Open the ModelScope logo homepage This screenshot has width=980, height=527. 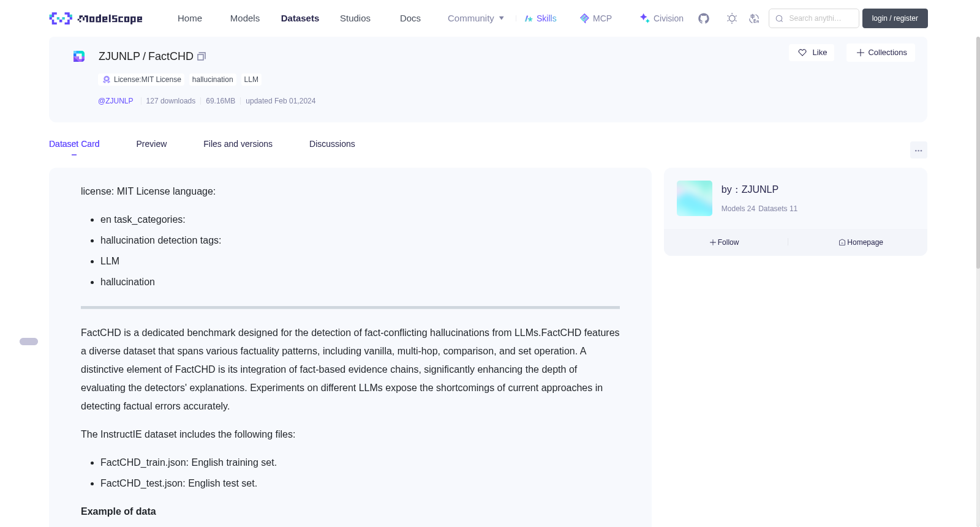pos(96,18)
